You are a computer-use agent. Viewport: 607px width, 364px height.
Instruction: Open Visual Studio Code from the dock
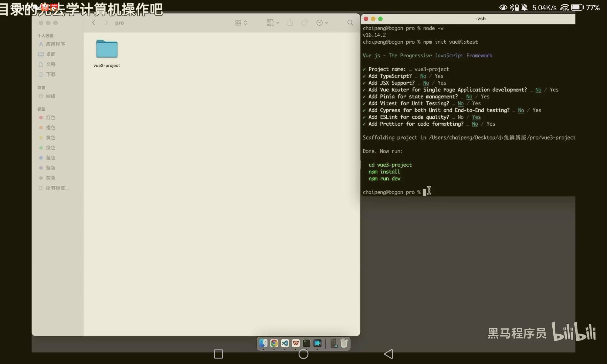pyautogui.click(x=285, y=343)
